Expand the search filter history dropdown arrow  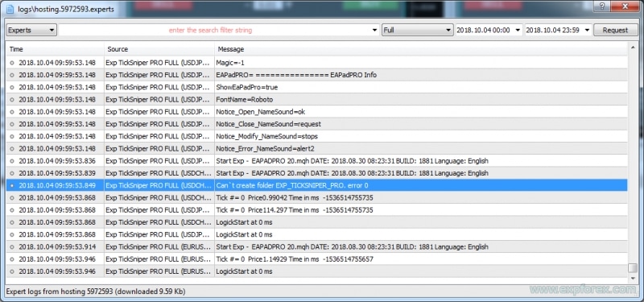[x=374, y=30]
